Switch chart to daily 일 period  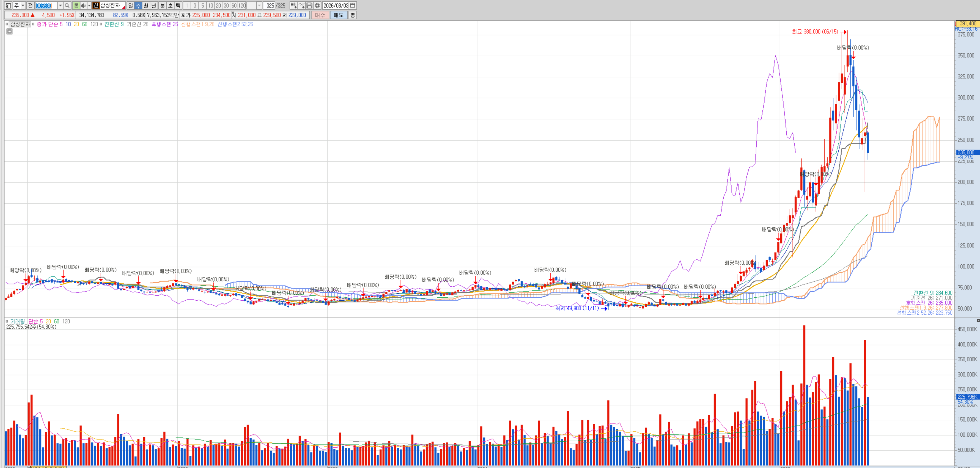[130, 5]
